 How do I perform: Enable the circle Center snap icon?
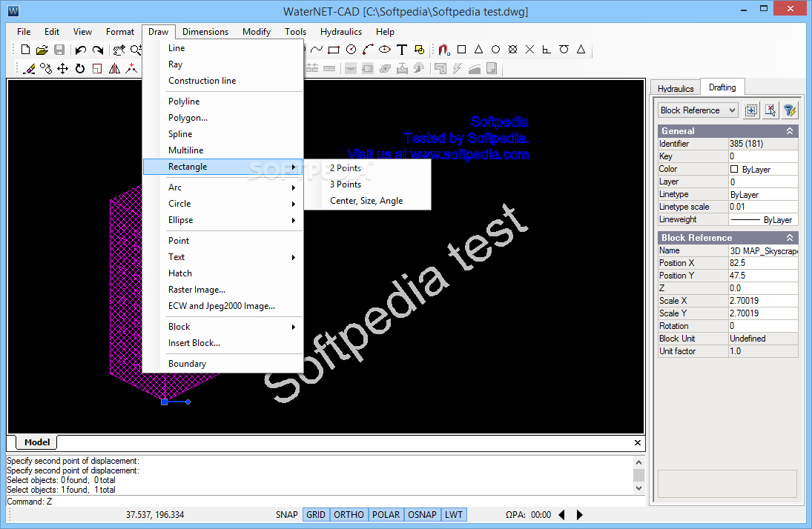pyautogui.click(x=495, y=50)
